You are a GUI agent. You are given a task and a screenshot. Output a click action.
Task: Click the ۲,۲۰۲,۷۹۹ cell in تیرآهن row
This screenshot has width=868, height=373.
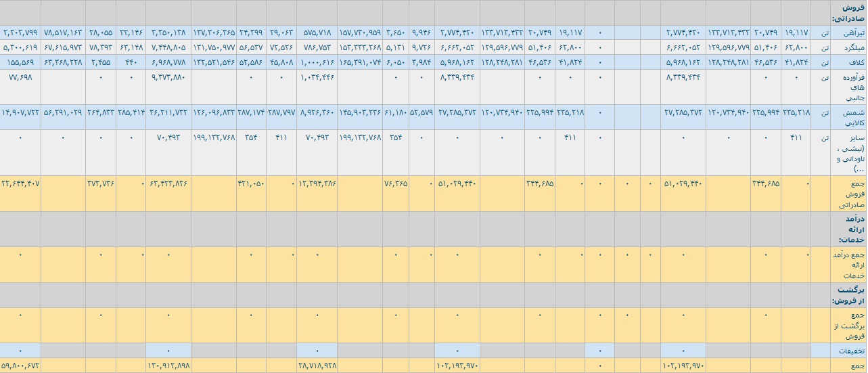point(20,32)
